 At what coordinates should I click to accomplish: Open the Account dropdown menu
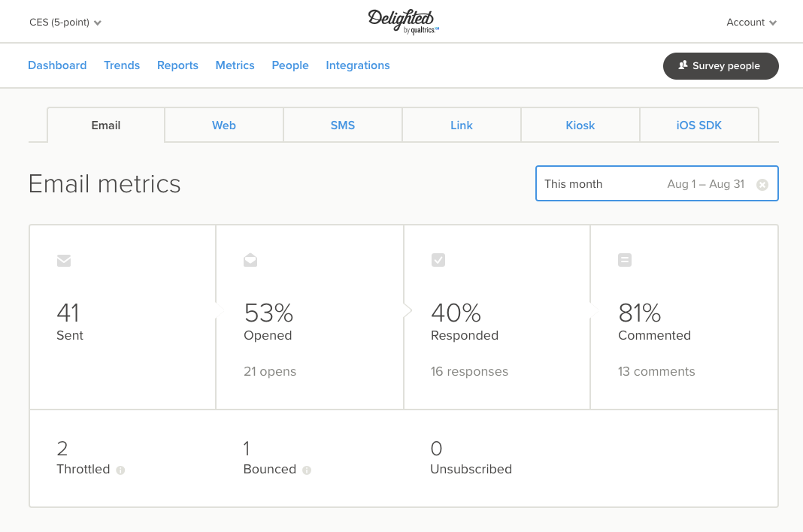tap(751, 23)
